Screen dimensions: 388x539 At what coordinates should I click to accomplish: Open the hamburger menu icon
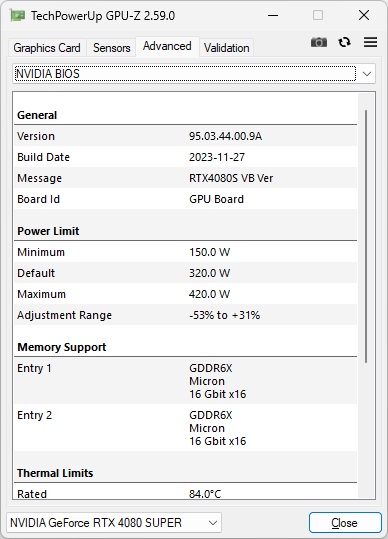tap(370, 42)
